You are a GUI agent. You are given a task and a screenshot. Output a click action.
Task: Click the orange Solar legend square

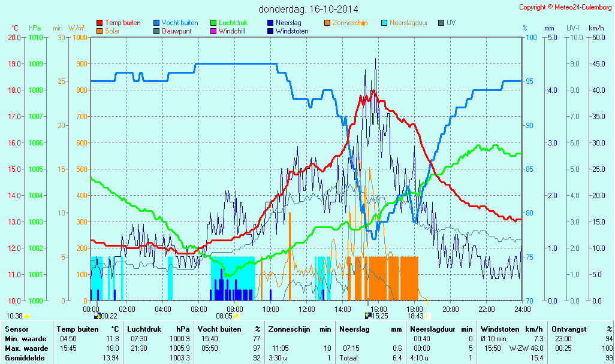point(100,31)
